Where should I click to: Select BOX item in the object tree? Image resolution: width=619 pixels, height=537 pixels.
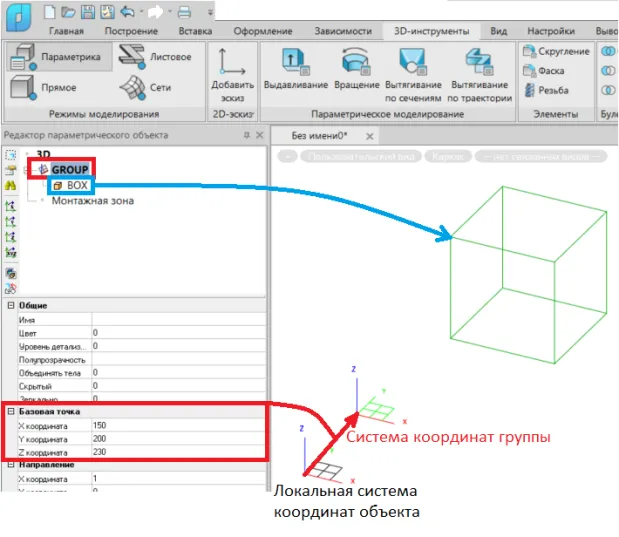coord(76,185)
